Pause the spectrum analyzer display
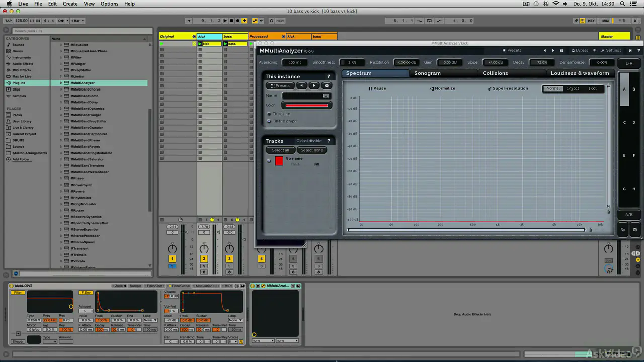Viewport: 644px width, 362px height. click(377, 88)
